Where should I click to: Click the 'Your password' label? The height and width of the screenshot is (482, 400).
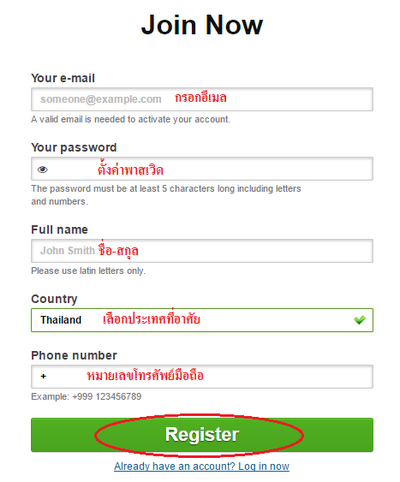point(74,148)
